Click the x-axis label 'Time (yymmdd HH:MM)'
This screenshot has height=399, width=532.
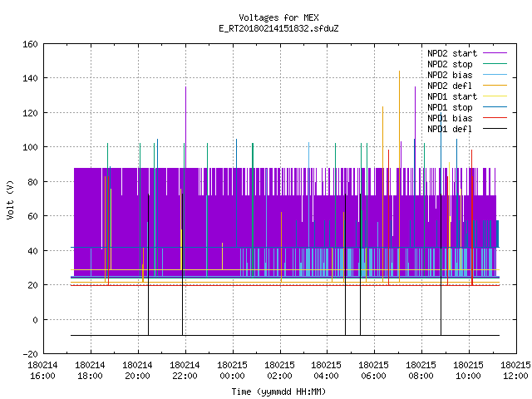[278, 392]
